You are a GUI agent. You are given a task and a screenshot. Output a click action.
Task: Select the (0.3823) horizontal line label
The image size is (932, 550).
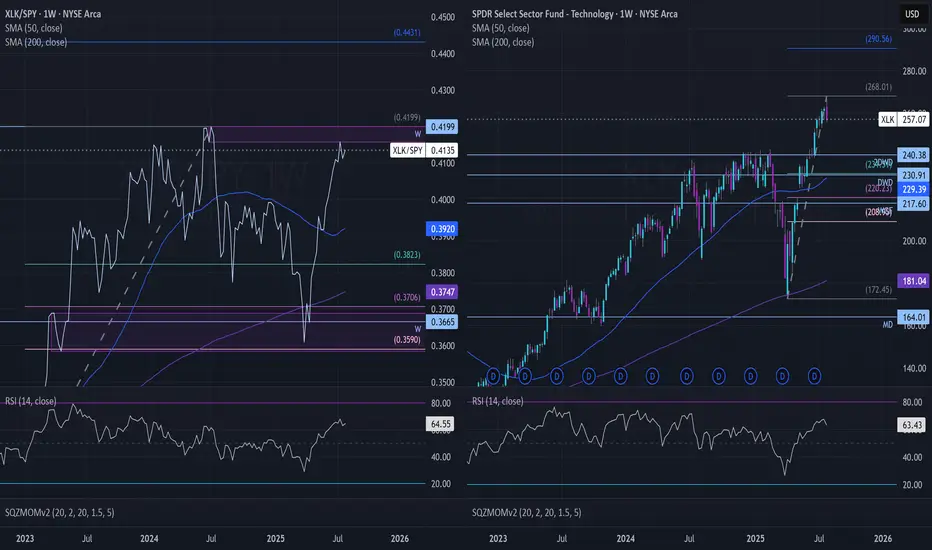(407, 254)
